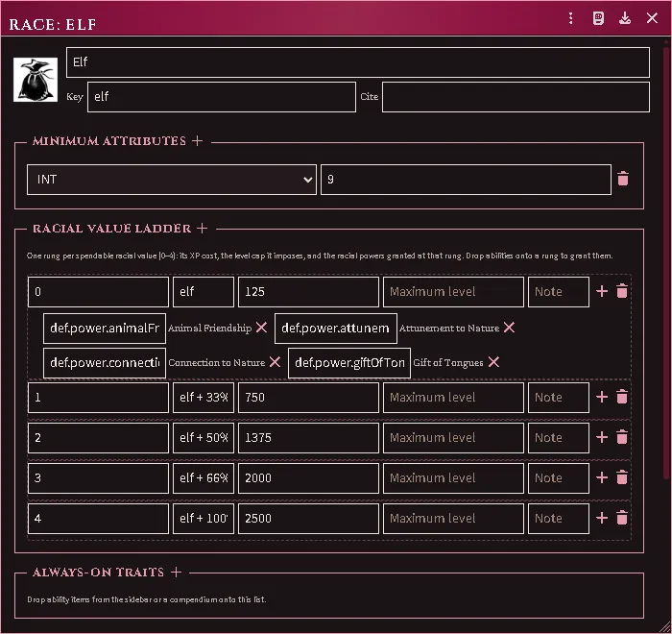
Task: Add a new minimum attribute with the plus icon
Action: pyautogui.click(x=197, y=140)
